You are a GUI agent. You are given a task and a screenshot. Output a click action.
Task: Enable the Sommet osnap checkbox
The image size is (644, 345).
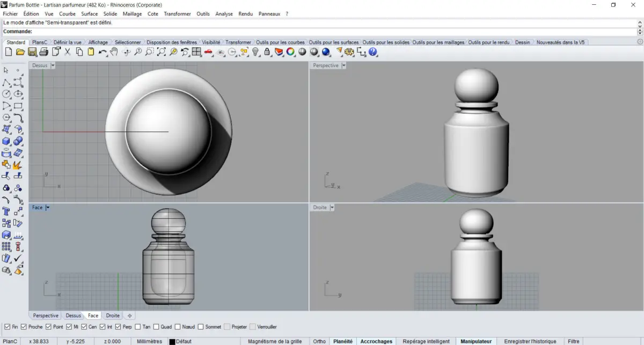(201, 327)
